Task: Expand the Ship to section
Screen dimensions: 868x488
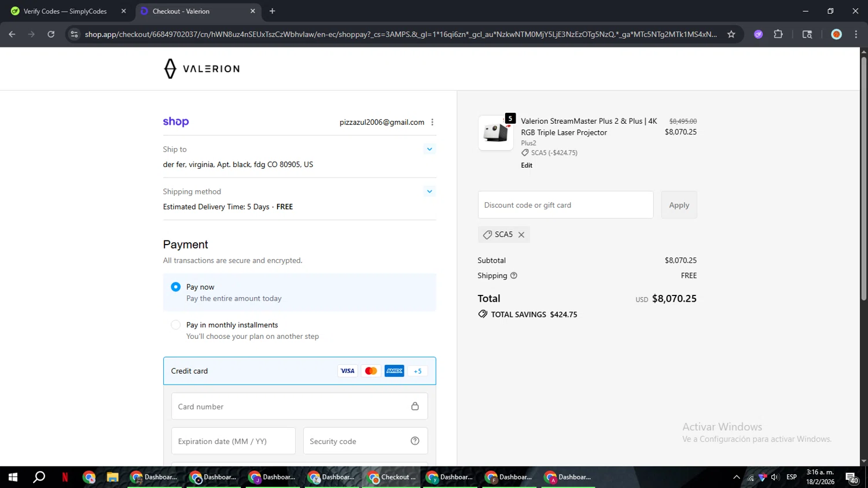Action: coord(429,149)
